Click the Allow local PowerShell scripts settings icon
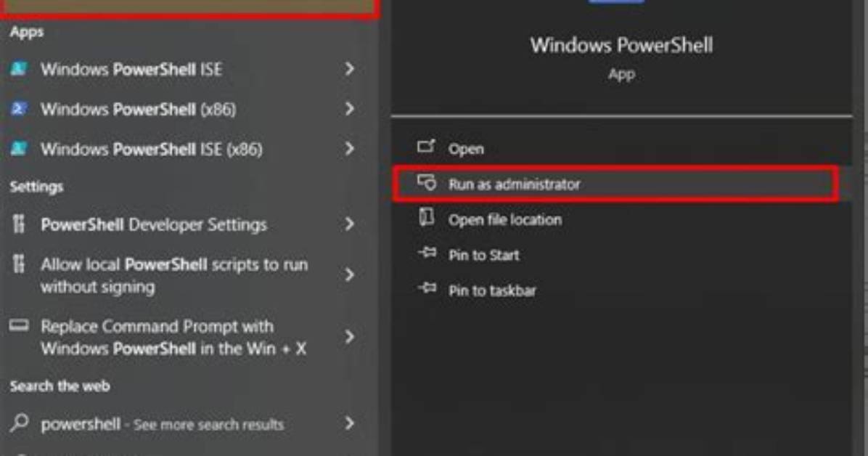Image resolution: width=868 pixels, height=456 pixels. pos(18,264)
